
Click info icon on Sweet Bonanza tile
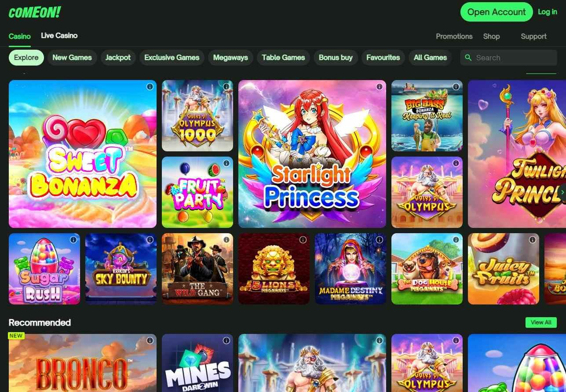[x=150, y=87]
